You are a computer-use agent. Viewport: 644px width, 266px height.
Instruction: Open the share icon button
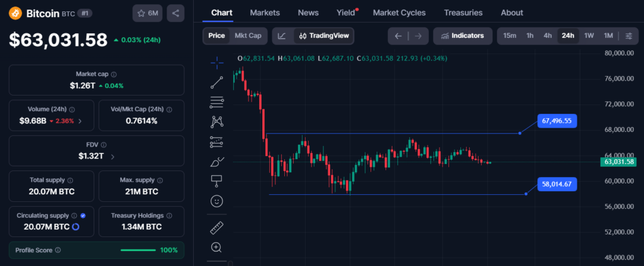pyautogui.click(x=175, y=13)
